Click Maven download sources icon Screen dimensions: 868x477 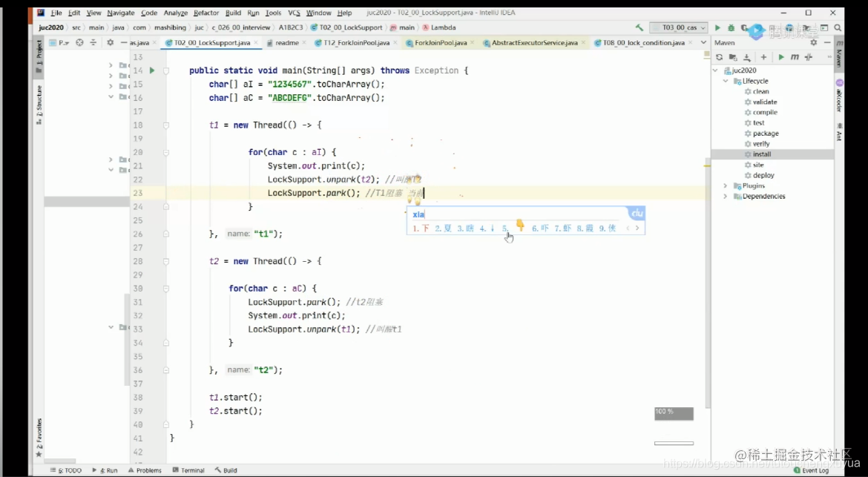pos(747,57)
